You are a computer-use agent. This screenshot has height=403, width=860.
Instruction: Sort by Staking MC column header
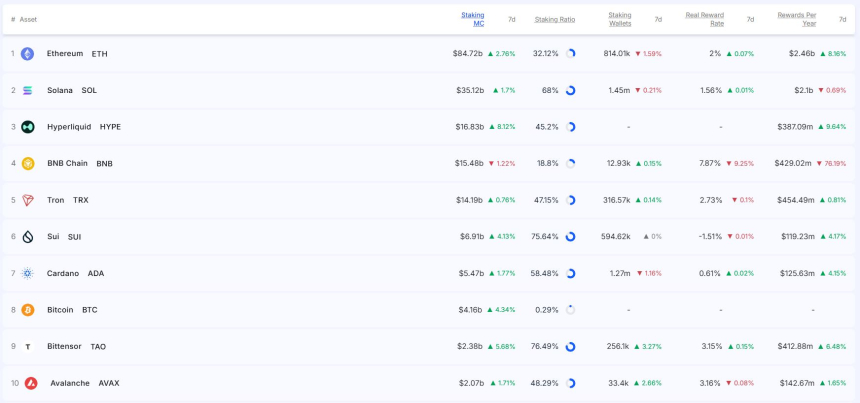pos(472,19)
